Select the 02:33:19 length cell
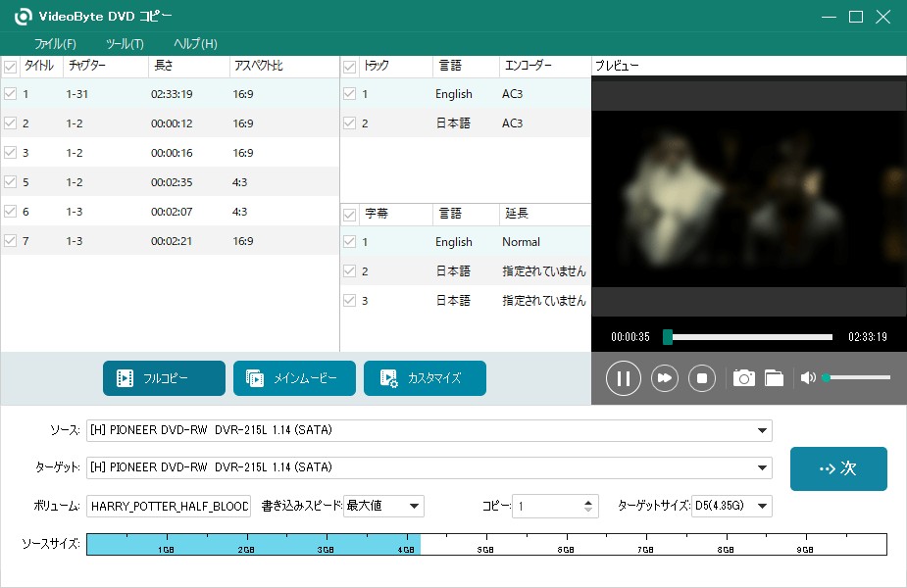Viewport: 907px width, 588px height. point(172,94)
